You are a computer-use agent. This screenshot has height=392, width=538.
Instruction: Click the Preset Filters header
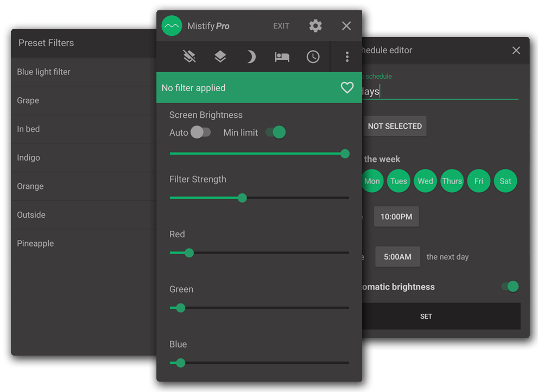tap(46, 43)
